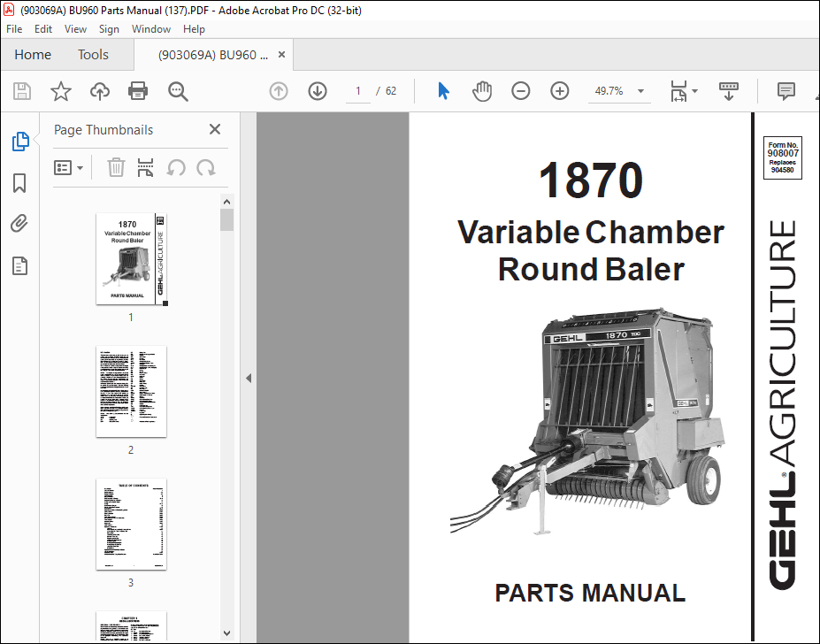Screen dimensions: 820x644
Task: Delete selected pages trash icon
Action: click(116, 167)
